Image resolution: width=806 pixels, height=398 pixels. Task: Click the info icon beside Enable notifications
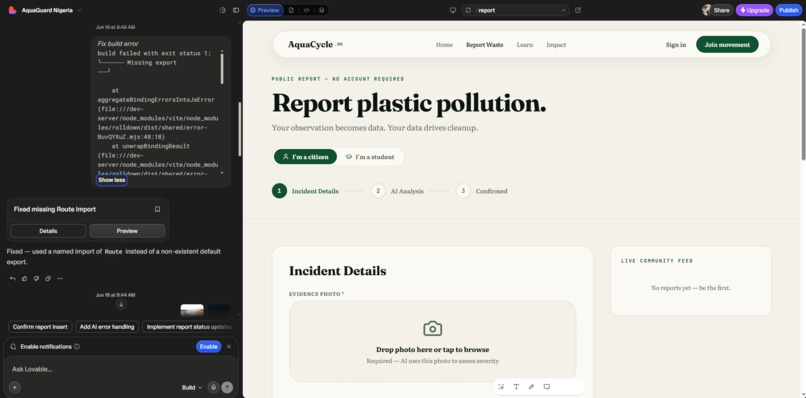tap(77, 347)
